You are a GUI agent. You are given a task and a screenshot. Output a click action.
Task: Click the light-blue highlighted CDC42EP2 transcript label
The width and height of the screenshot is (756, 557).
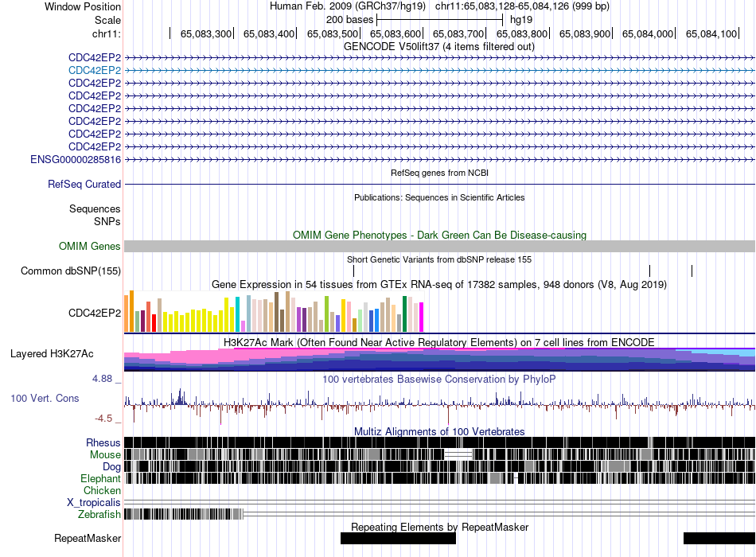click(95, 70)
